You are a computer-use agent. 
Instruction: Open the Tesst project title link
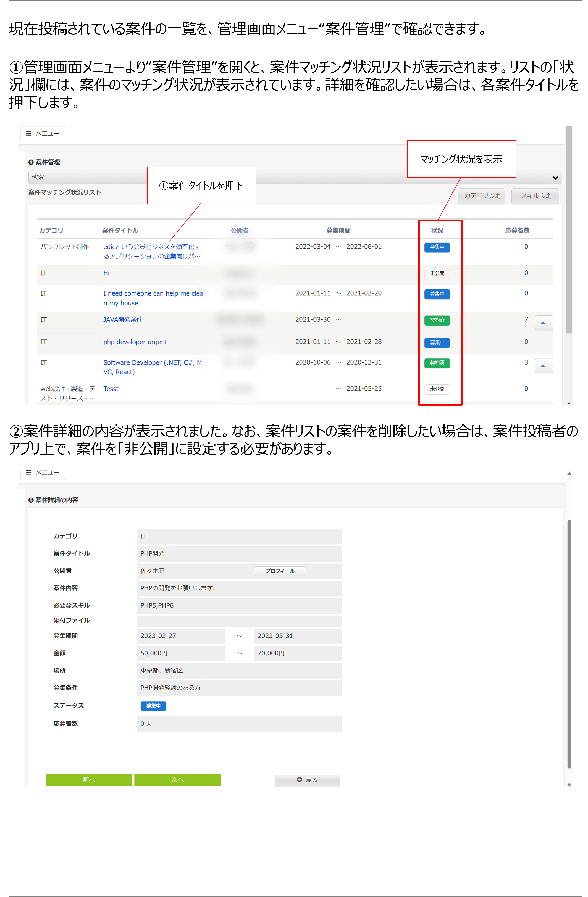coord(111,389)
